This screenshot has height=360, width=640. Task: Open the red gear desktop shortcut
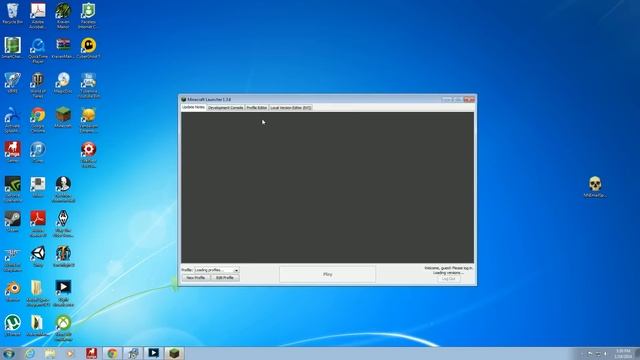point(89,154)
